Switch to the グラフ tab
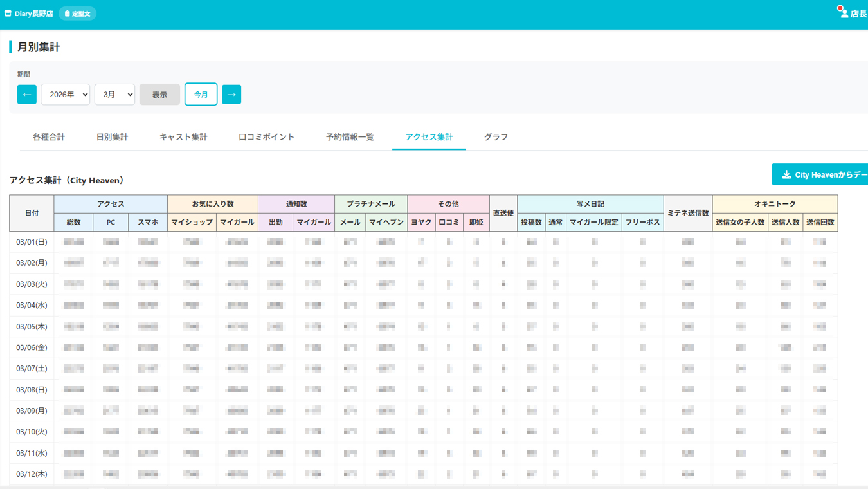Screen dimensions: 868x489 pyautogui.click(x=496, y=137)
